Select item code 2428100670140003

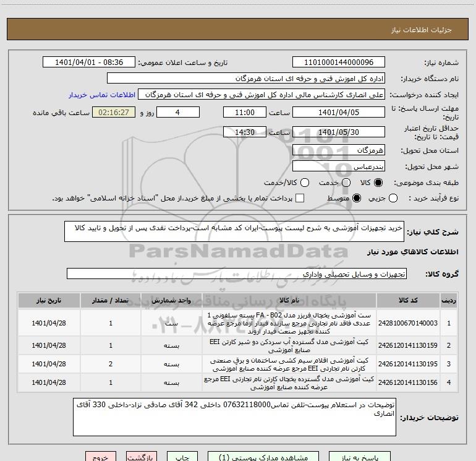[408, 323]
